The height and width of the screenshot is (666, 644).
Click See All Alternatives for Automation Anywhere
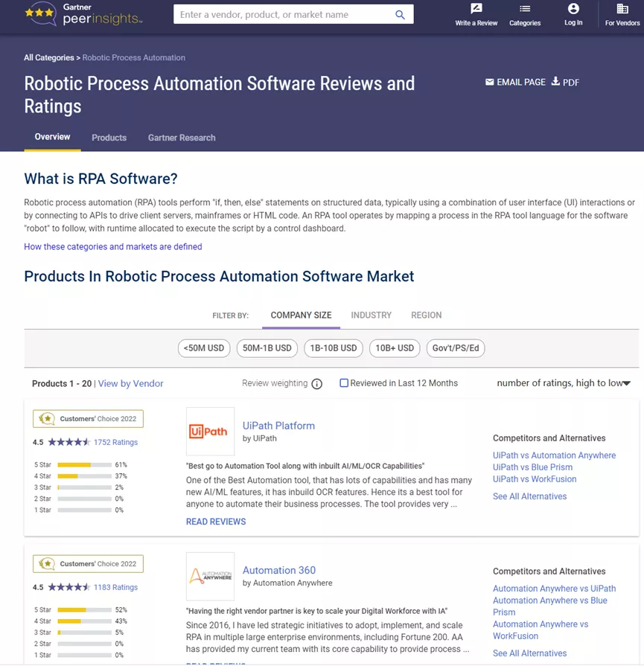pos(529,653)
